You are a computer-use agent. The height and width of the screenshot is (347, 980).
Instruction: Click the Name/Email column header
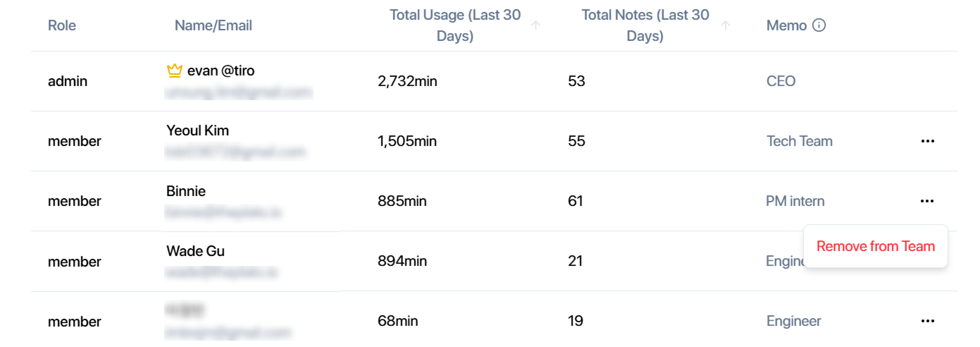coord(213,25)
